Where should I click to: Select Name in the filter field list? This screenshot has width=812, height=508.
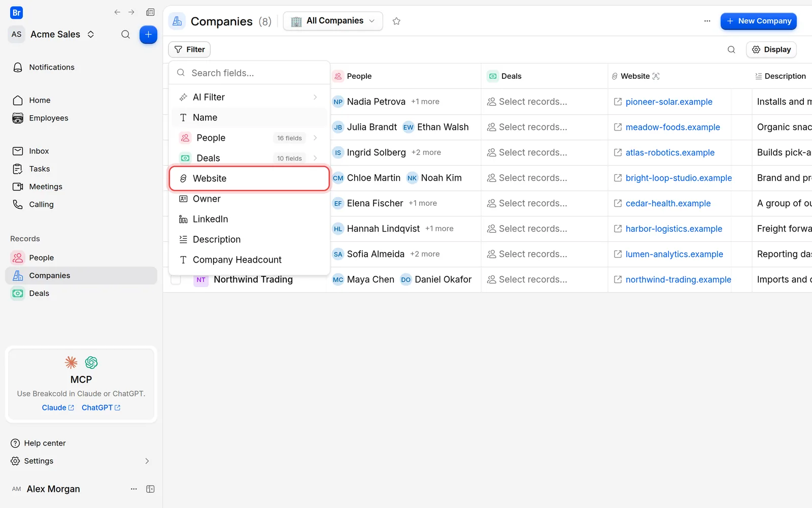(249, 117)
